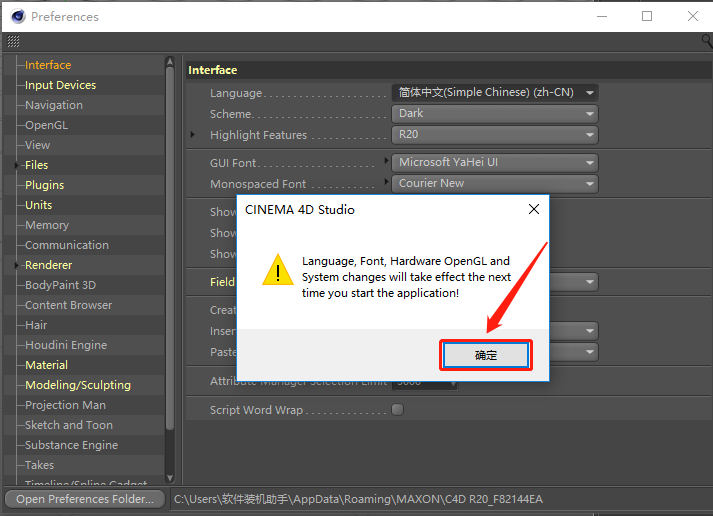Expand the Monospaced Font options arrow

pyautogui.click(x=387, y=182)
